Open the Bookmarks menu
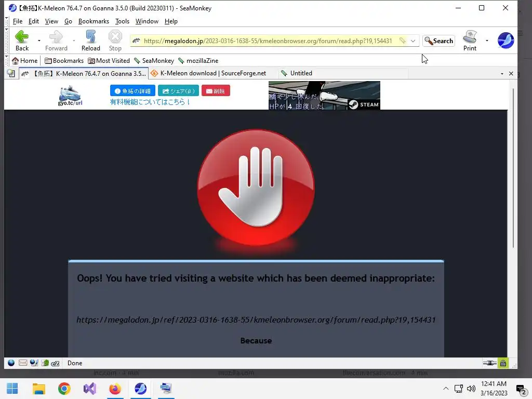The height and width of the screenshot is (399, 532). tap(94, 21)
